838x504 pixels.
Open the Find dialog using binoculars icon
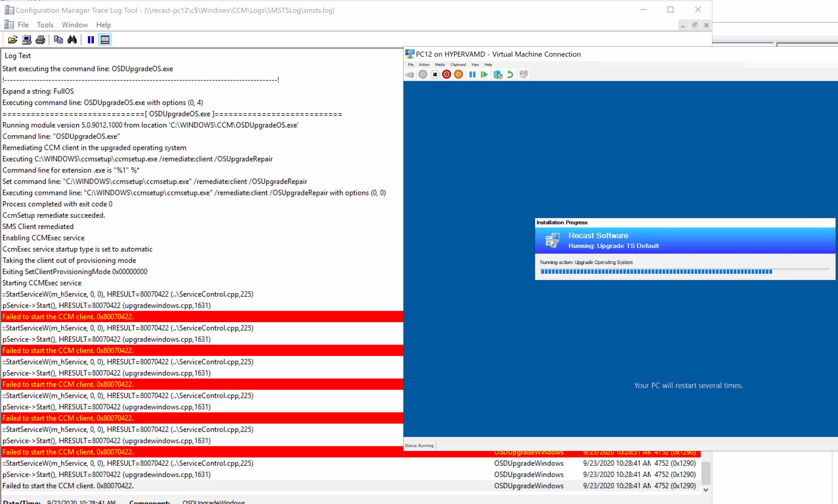[72, 40]
